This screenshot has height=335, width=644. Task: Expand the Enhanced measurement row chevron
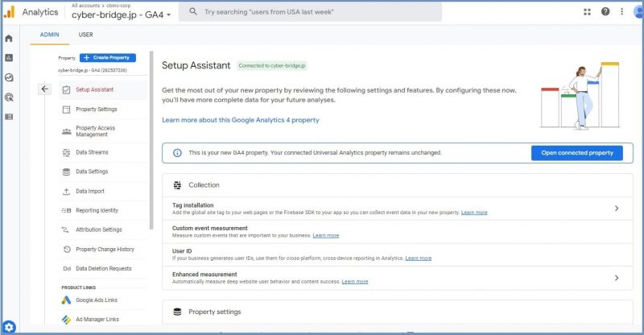(x=617, y=278)
